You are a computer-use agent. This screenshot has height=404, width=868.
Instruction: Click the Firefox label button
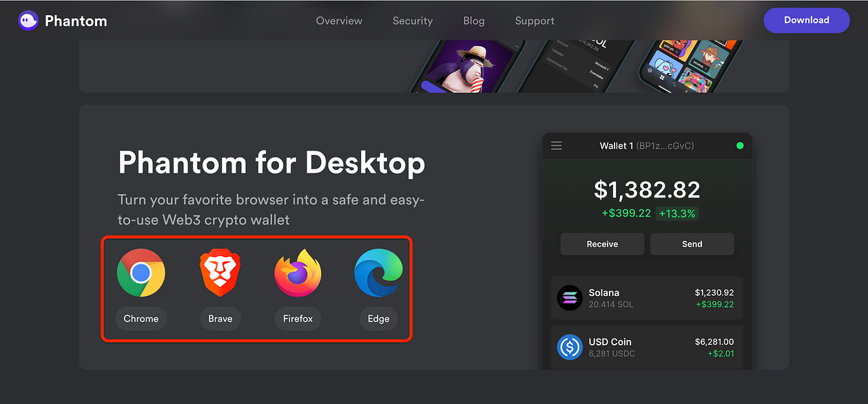pyautogui.click(x=298, y=319)
